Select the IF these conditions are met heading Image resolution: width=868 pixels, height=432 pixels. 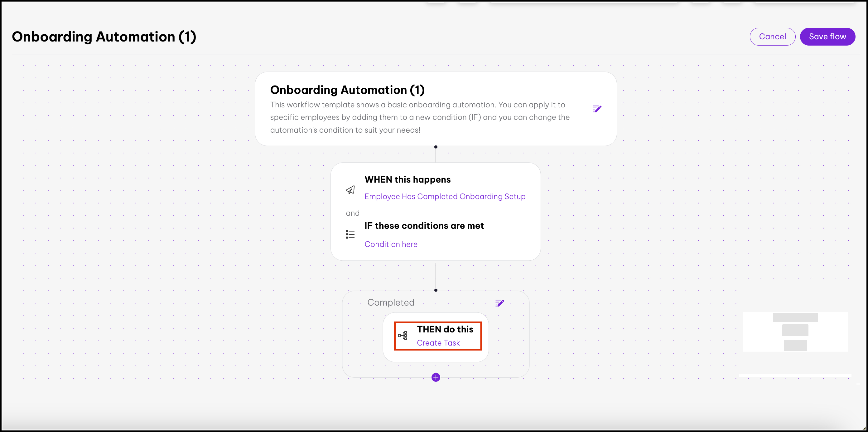424,226
